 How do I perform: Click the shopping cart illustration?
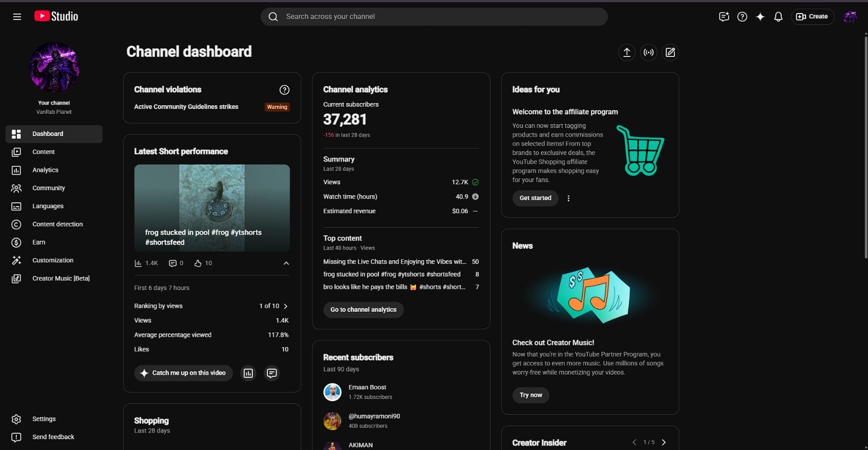[641, 151]
